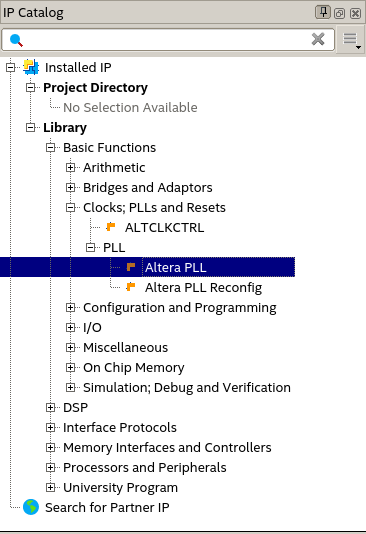Clear the search field with X icon
Viewport: 366px width, 534px height.
[318, 40]
